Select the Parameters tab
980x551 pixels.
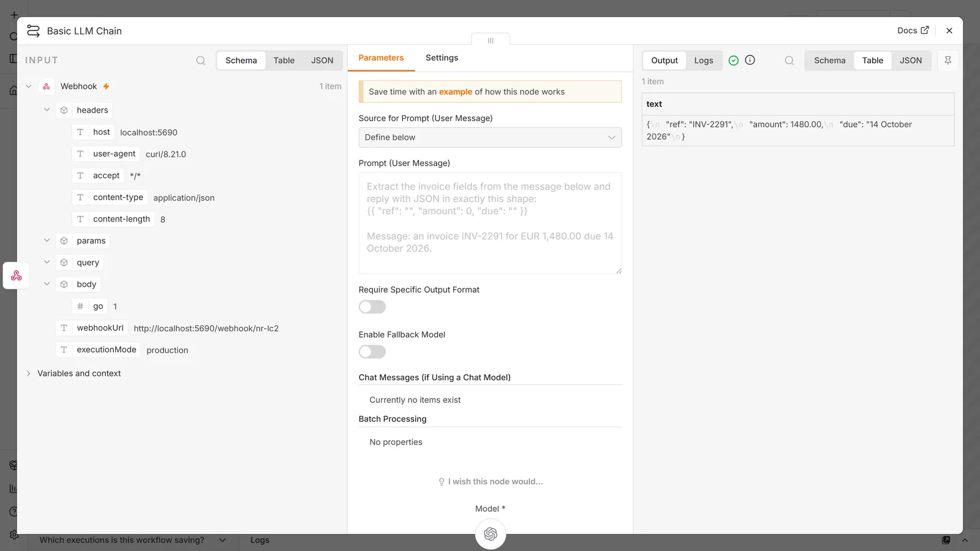click(381, 58)
